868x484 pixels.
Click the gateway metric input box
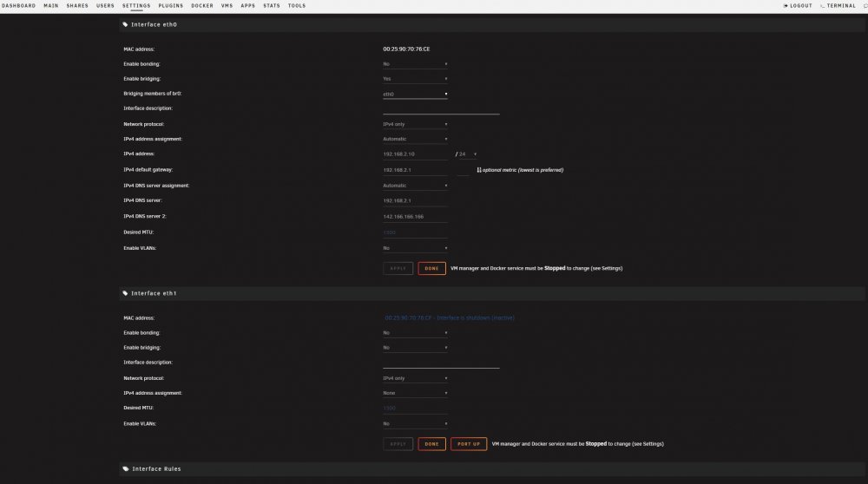(463, 170)
